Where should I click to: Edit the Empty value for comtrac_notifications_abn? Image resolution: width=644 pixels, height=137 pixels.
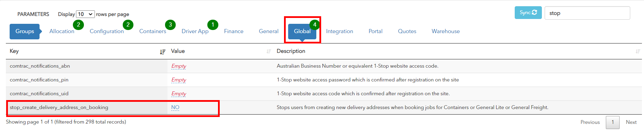click(179, 66)
